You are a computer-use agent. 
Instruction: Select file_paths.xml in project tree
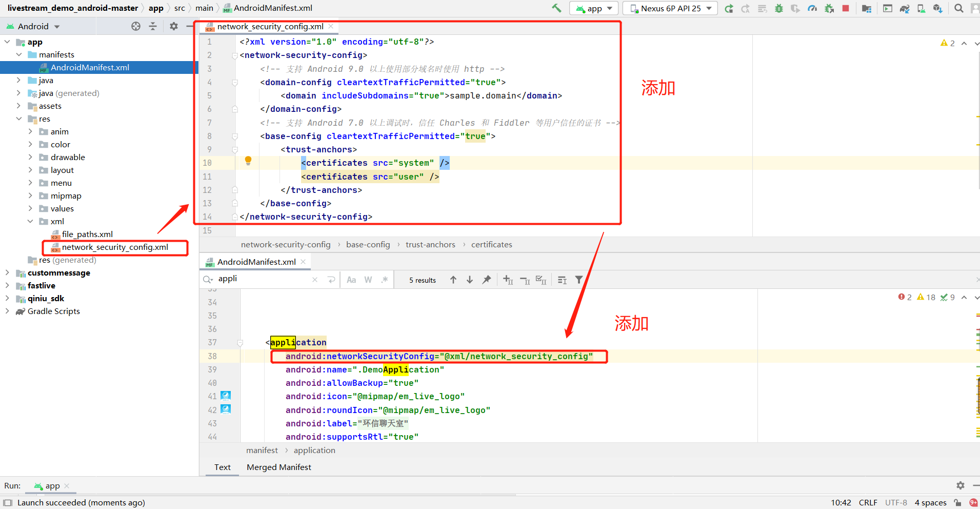click(87, 234)
